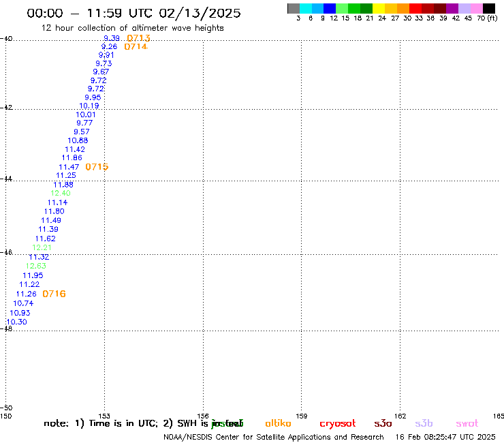Pick the yellow swatch in the color scale
Screen dimensions: 504x443
379,8
